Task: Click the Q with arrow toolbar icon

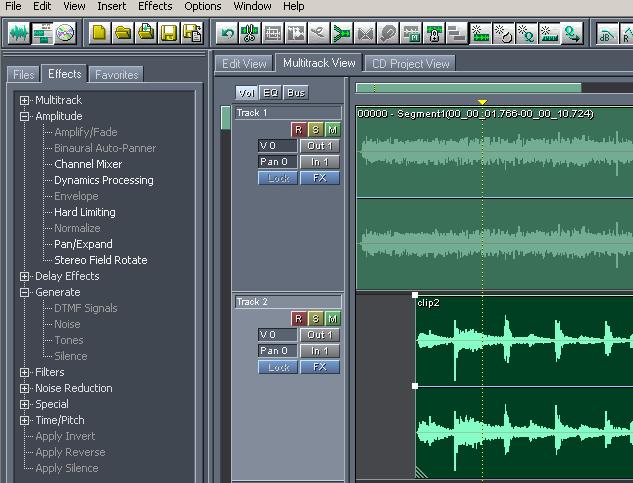Action: (x=572, y=33)
